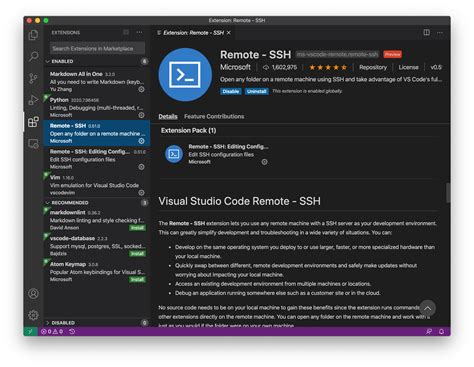
Task: Click the extension identifier next to title
Action: pos(337,54)
